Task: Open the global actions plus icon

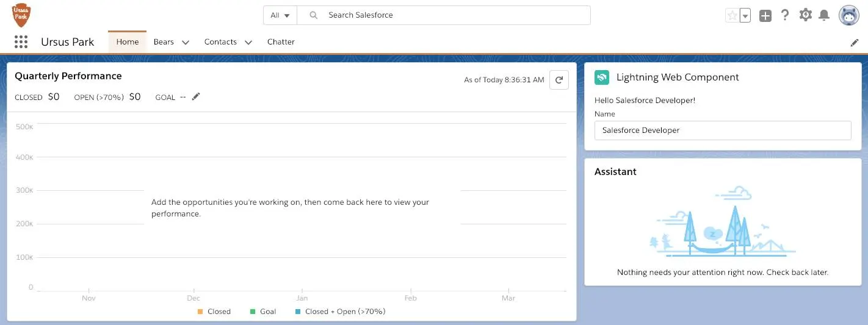Action: (x=765, y=16)
